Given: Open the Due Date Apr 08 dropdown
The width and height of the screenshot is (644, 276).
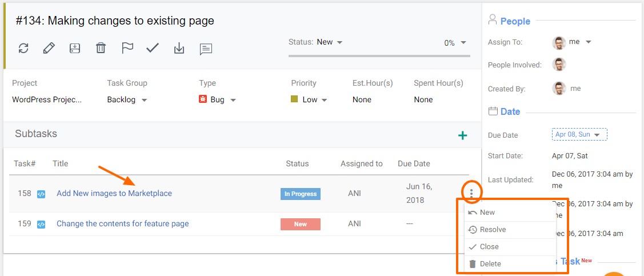Looking at the screenshot, I should click(579, 135).
